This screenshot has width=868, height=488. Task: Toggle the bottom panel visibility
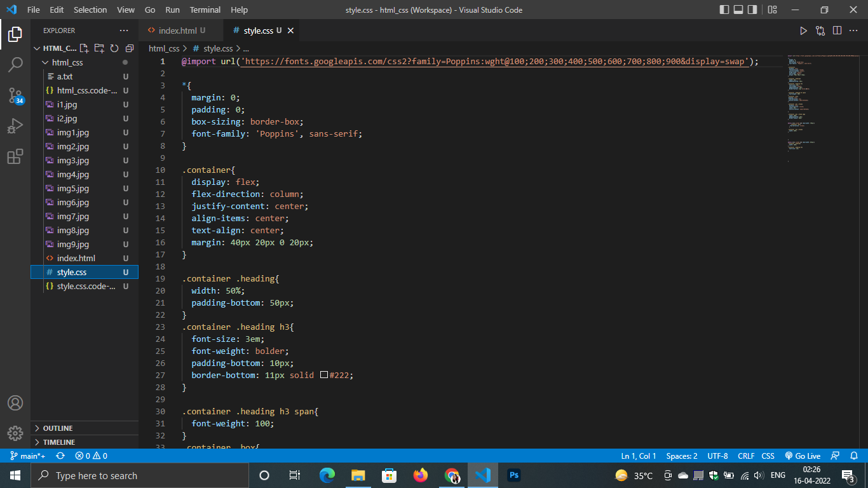(738, 10)
